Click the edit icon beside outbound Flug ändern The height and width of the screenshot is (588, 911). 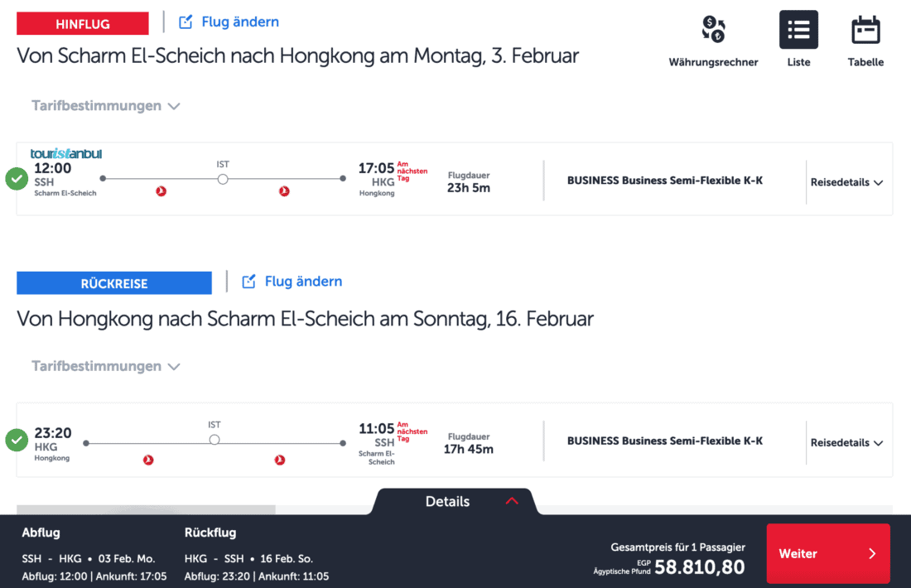point(186,22)
